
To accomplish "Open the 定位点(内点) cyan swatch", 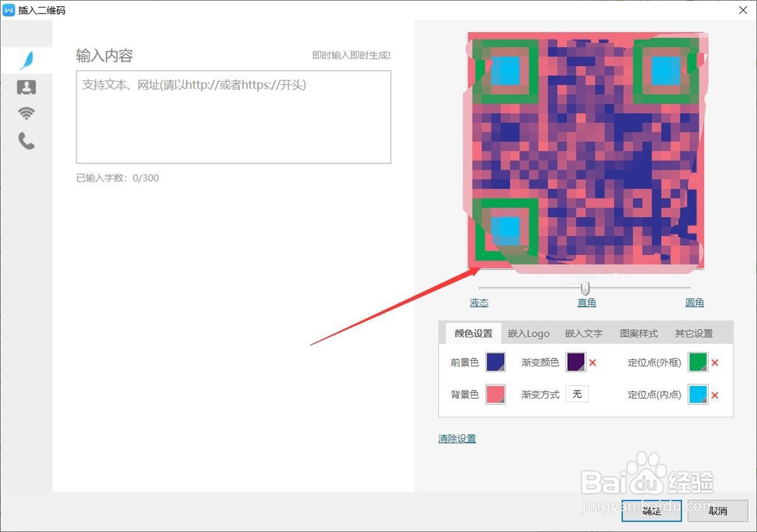I will 698,394.
